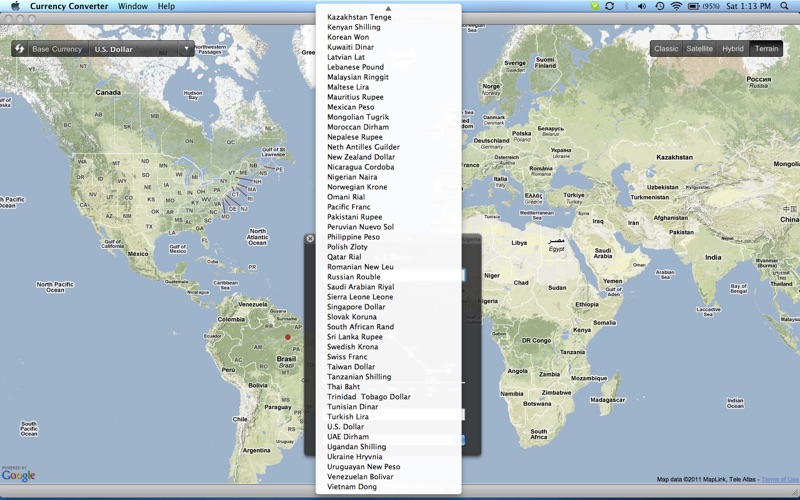Select Kenyan Shilling currency

(389, 27)
